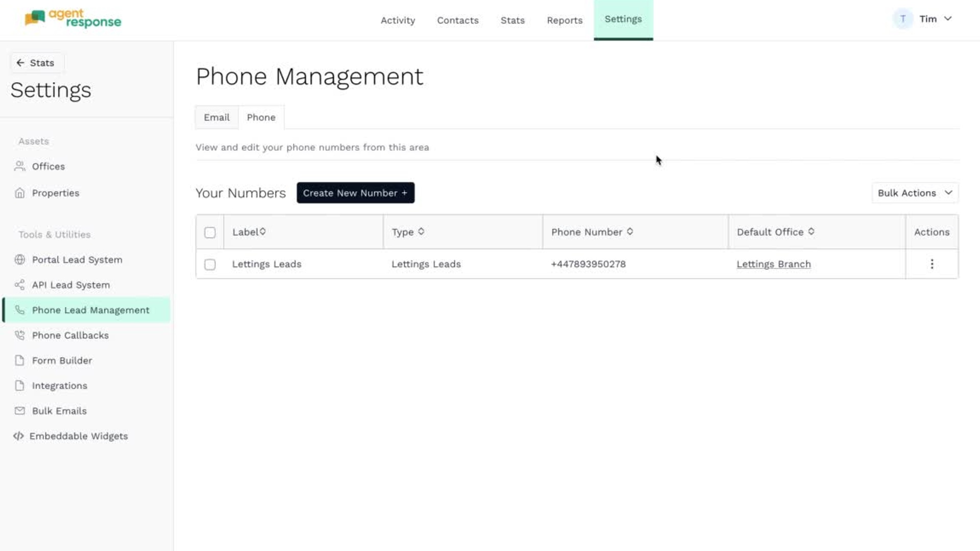Screen dimensions: 980x551
Task: Click the Bulk Emails envelope icon
Action: [19, 411]
